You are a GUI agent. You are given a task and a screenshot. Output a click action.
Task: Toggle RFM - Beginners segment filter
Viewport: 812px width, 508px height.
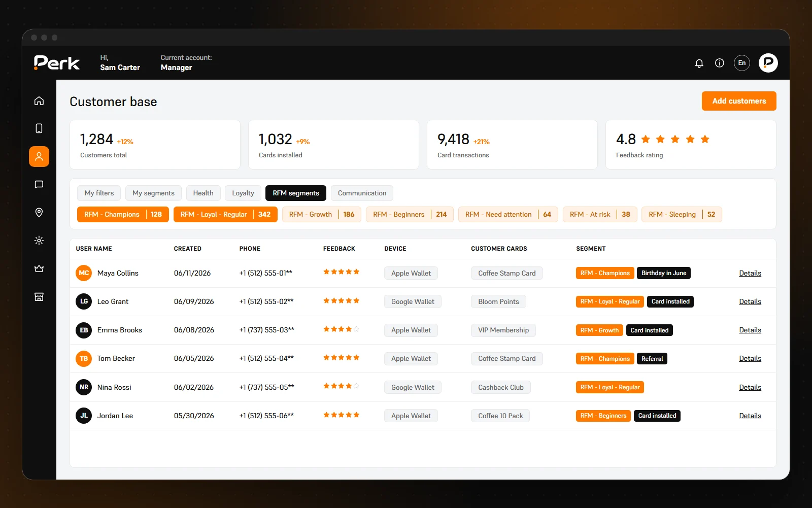410,214
